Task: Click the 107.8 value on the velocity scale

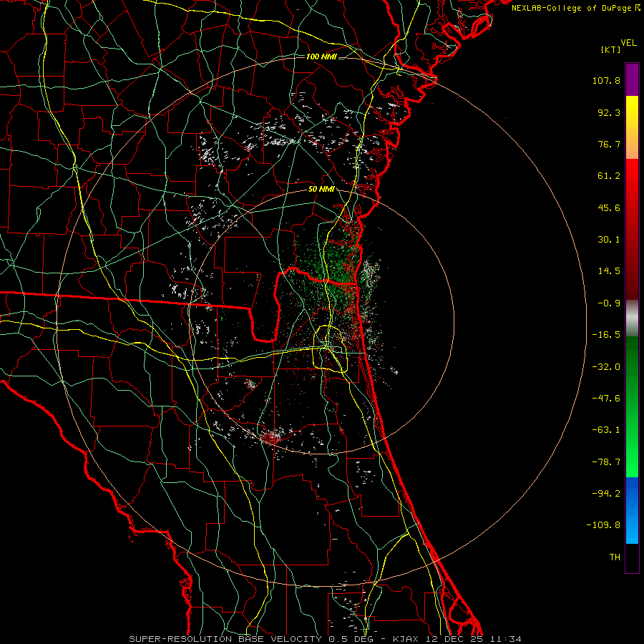Action: tap(606, 80)
